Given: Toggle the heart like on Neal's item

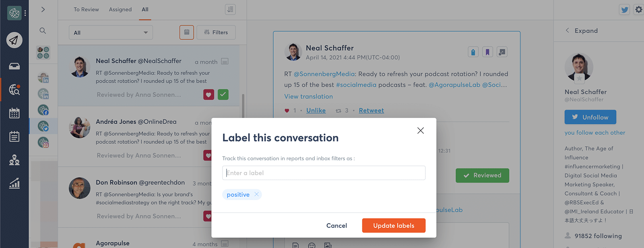Looking at the screenshot, I should 208,95.
